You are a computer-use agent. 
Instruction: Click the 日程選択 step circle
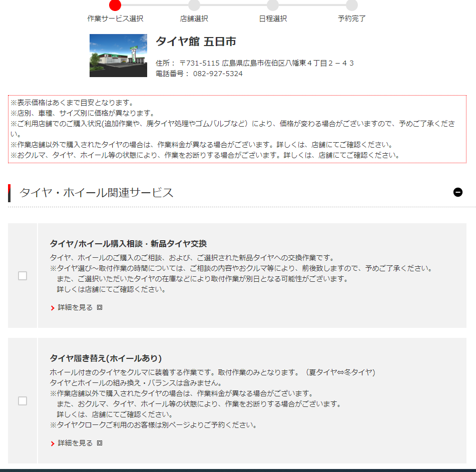[273, 5]
